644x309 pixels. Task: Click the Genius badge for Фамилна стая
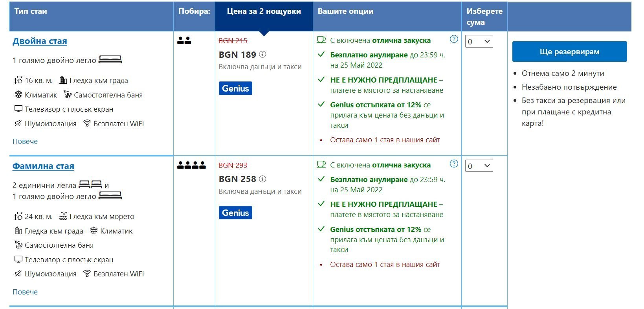click(x=235, y=213)
